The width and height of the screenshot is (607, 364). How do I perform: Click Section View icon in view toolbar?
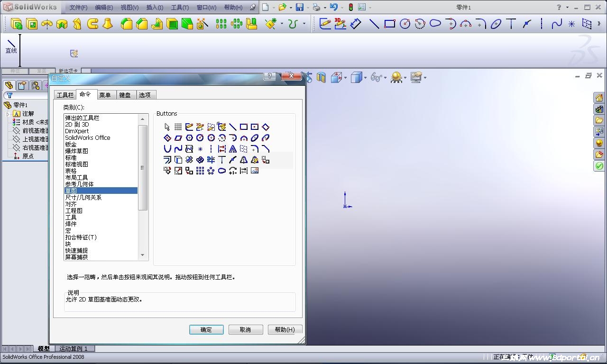point(321,77)
